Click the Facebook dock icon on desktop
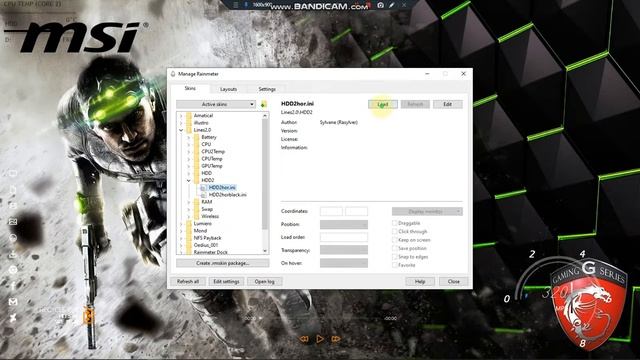Screen dimensions: 640x360 coord(13,286)
